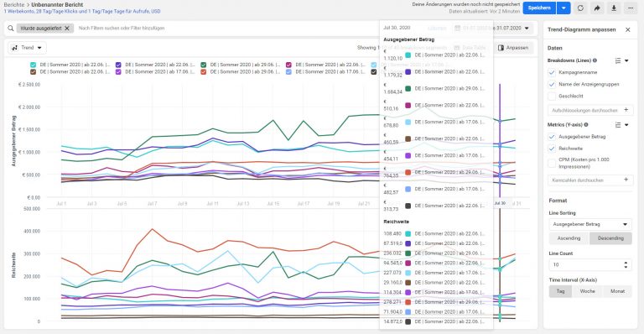
Task: Click the refresh data icon
Action: click(580, 8)
